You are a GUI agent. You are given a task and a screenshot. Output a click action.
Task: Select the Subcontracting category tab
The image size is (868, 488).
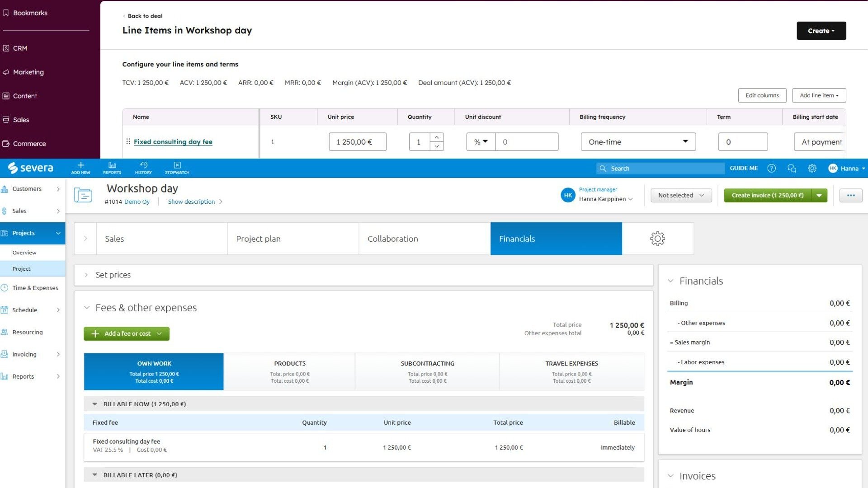tap(427, 371)
